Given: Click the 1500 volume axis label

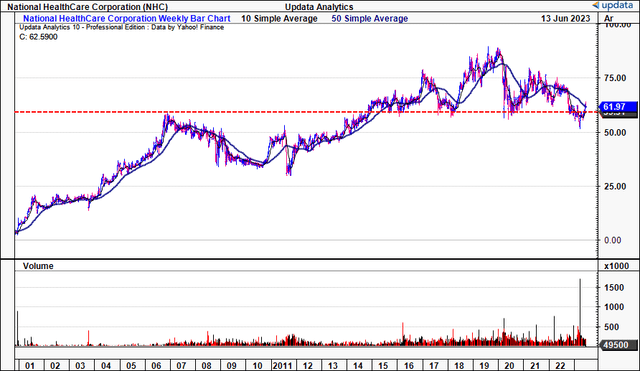Looking at the screenshot, I should click(614, 287).
